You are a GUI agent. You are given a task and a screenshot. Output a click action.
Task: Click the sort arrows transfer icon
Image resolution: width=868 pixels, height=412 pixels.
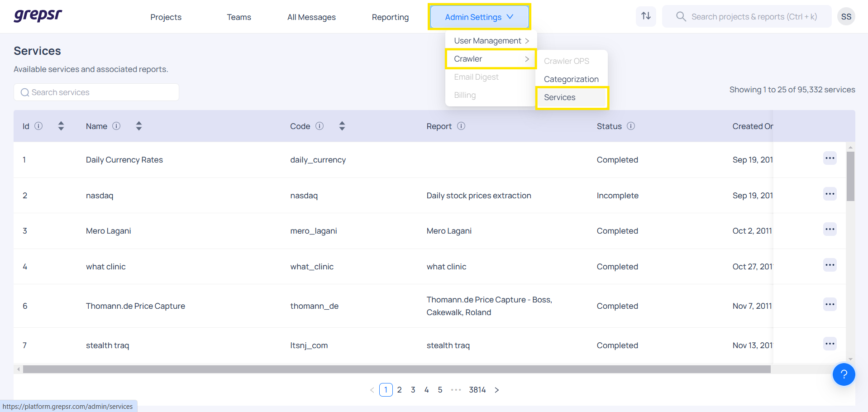pyautogui.click(x=646, y=16)
